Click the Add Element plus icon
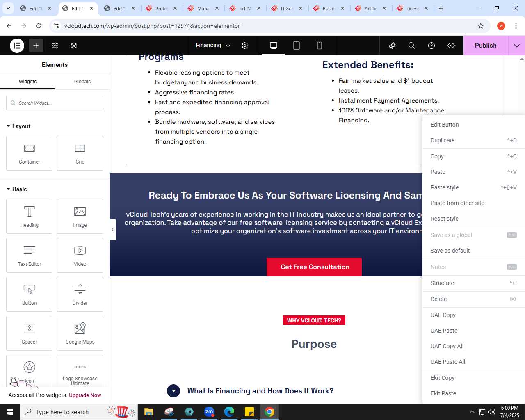525x420 pixels. [x=36, y=46]
